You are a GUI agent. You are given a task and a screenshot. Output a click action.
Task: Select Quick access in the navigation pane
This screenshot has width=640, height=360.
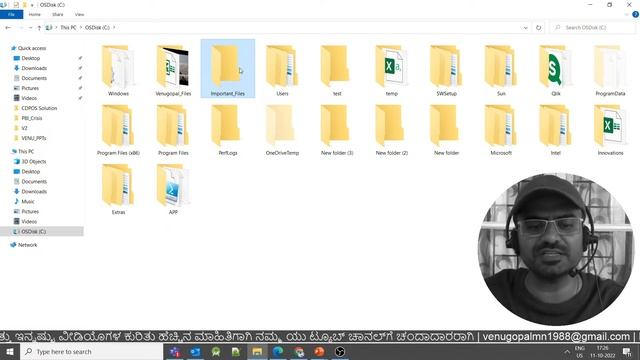[31, 48]
